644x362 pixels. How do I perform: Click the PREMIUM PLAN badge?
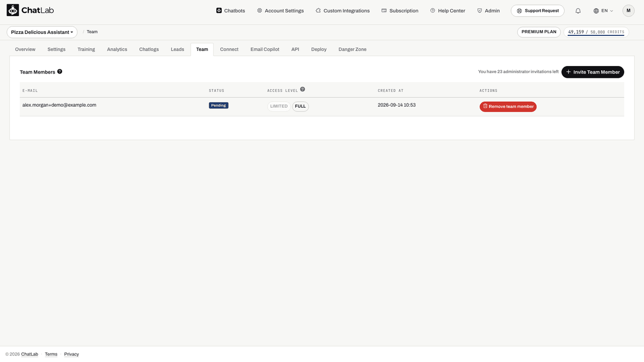coord(539,32)
